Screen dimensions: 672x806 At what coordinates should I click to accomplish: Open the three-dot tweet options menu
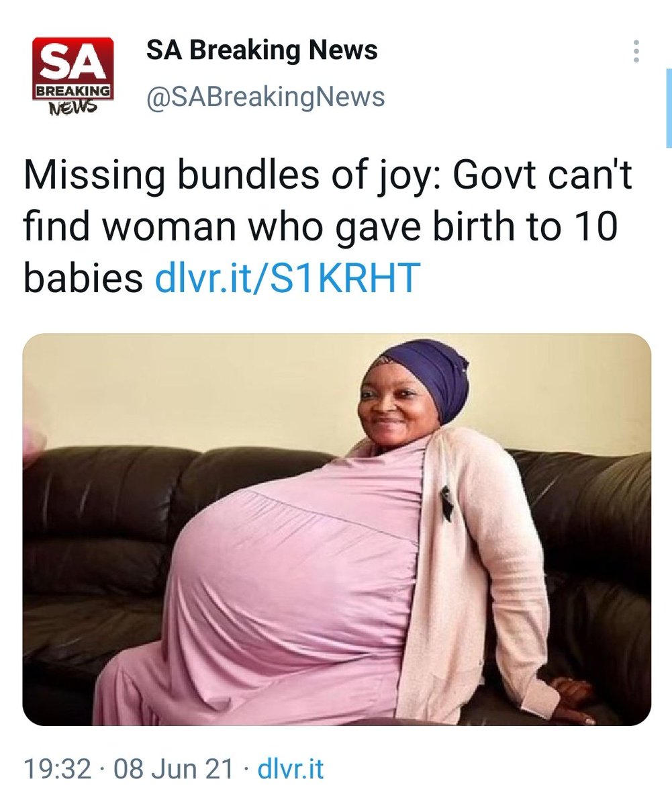pos(636,52)
